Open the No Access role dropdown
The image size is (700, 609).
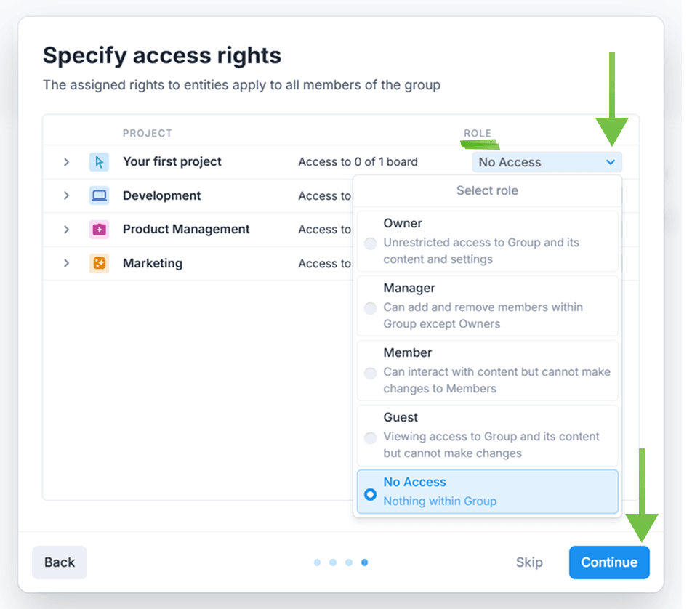click(x=547, y=162)
